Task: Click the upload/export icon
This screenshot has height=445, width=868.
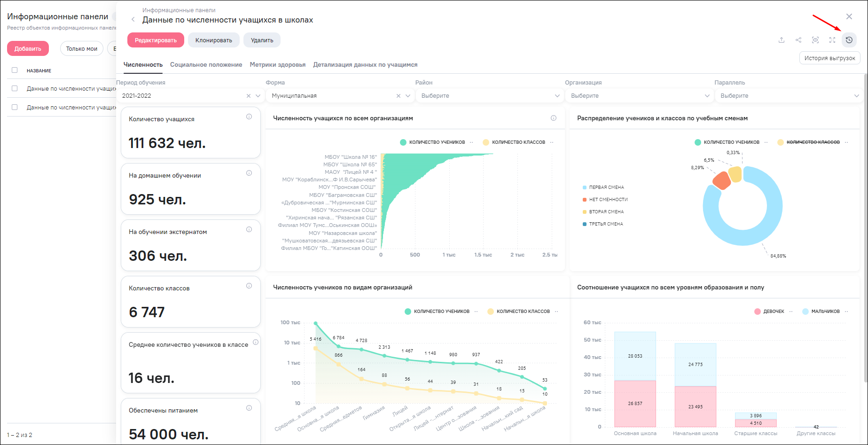Action: [x=782, y=40]
